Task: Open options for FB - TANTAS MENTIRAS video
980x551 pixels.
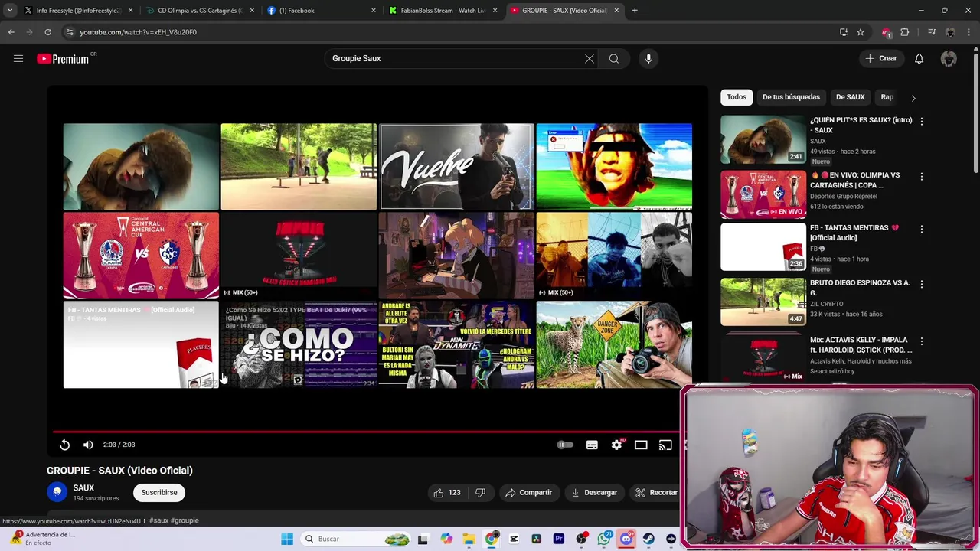Action: pos(921,229)
